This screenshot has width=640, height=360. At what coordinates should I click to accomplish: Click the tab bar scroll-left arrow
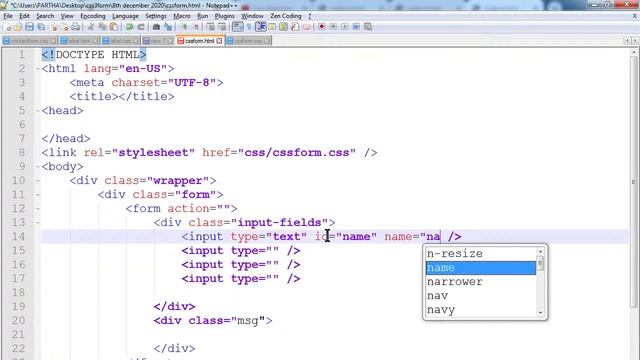(628, 40)
